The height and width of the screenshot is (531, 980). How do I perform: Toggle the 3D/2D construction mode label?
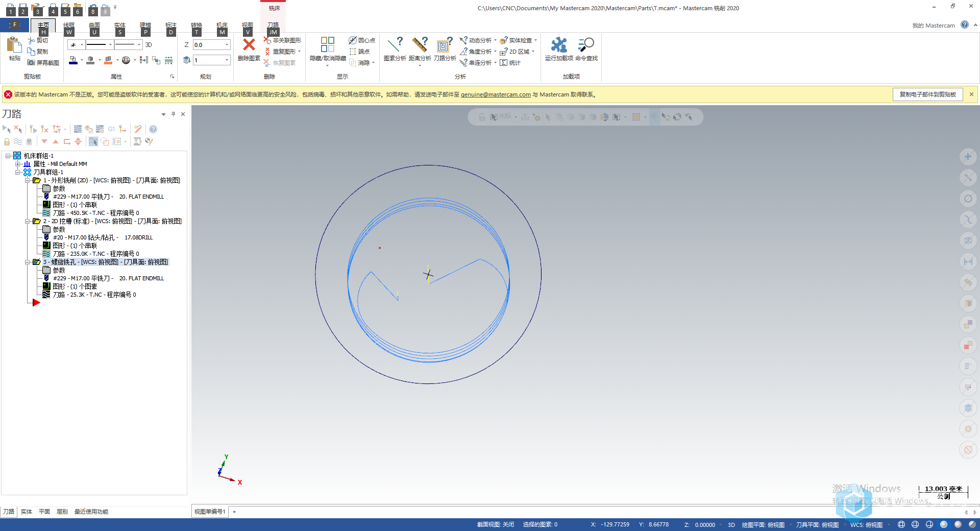(149, 45)
